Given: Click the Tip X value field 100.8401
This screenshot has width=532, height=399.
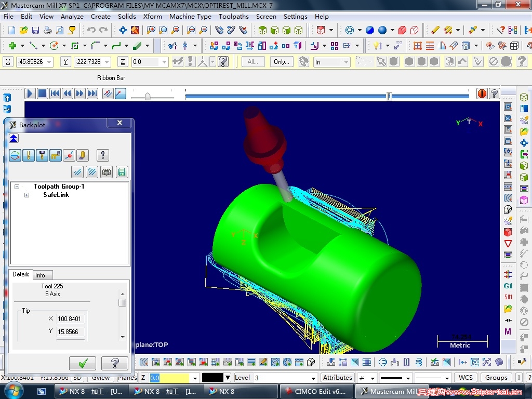Looking at the screenshot, I should click(70, 318).
